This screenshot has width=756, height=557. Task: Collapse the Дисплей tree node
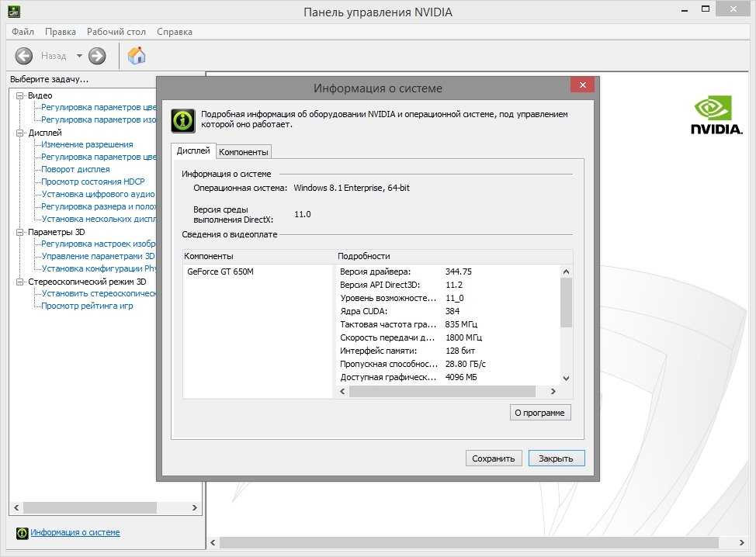(19, 133)
